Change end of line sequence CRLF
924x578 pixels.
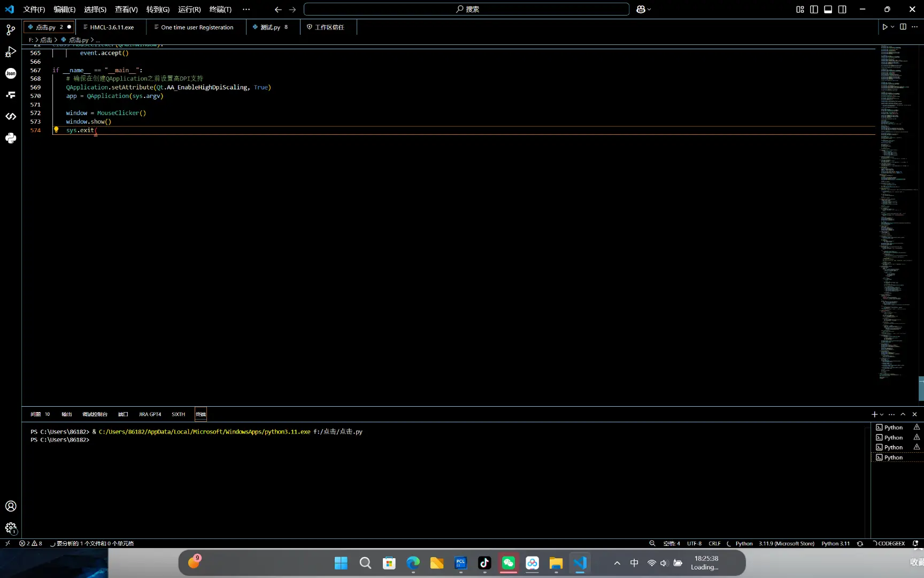point(714,543)
